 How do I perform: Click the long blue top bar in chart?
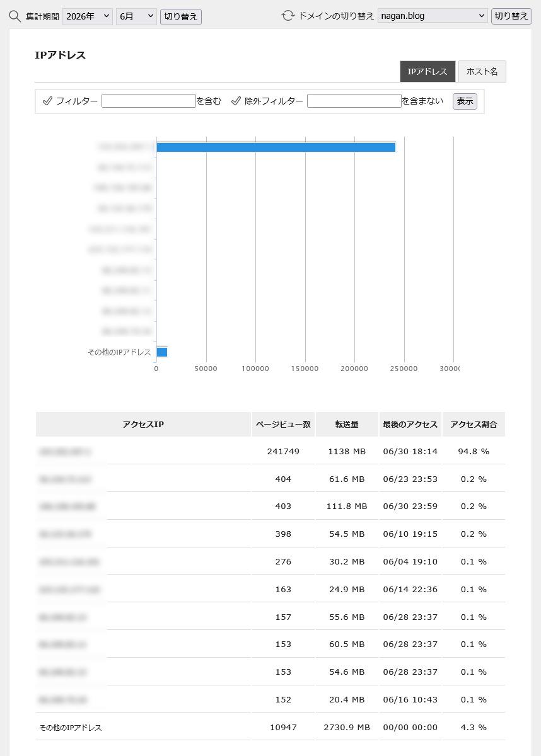coord(276,147)
